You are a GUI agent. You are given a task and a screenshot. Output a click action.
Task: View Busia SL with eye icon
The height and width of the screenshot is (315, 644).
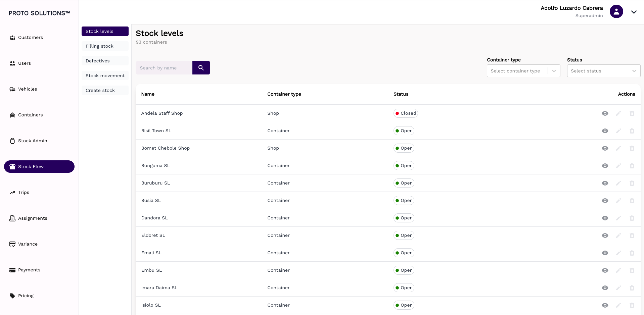605,201
